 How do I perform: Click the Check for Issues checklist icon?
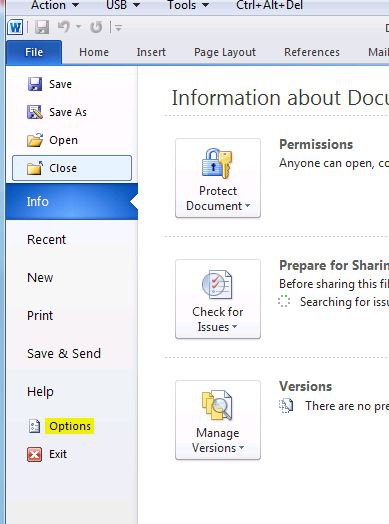217,285
